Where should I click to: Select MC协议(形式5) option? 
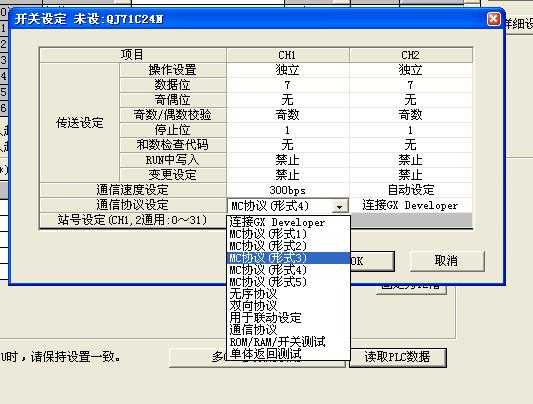pyautogui.click(x=288, y=282)
